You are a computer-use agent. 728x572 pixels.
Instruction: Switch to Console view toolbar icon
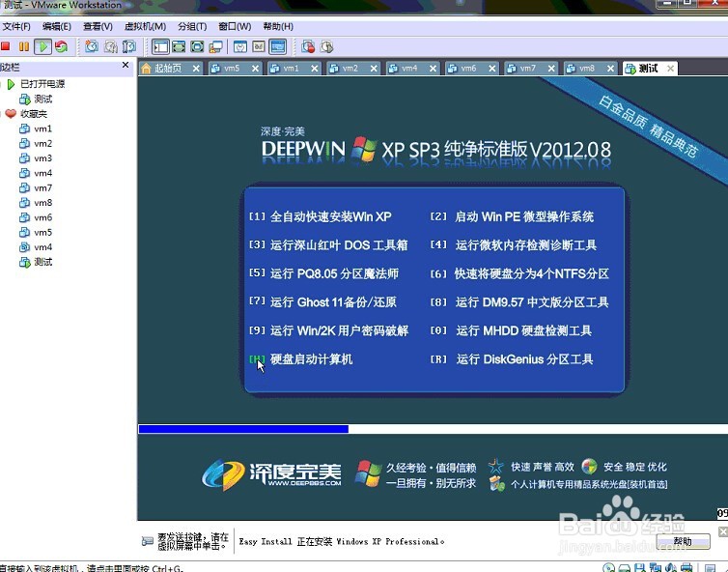pyautogui.click(x=278, y=46)
